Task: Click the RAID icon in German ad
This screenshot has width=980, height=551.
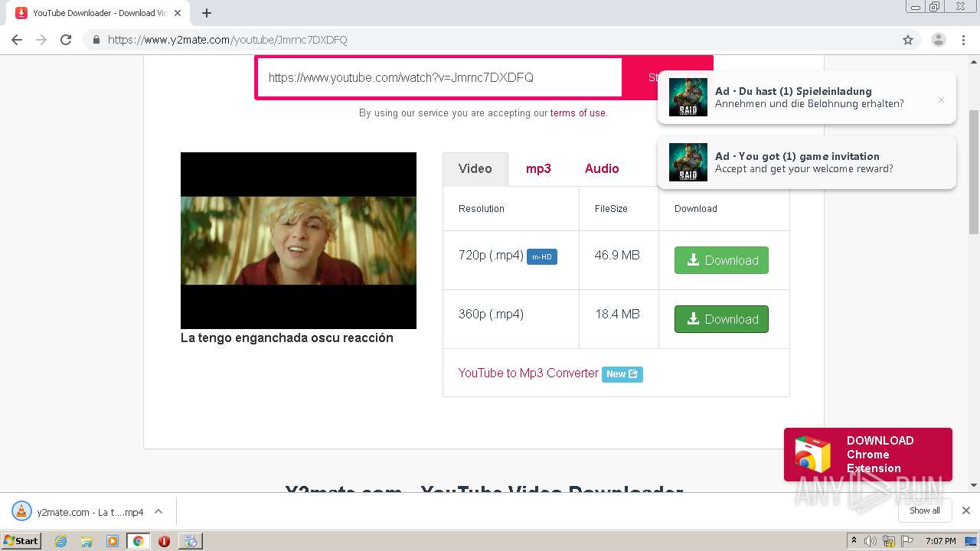Action: click(x=688, y=97)
